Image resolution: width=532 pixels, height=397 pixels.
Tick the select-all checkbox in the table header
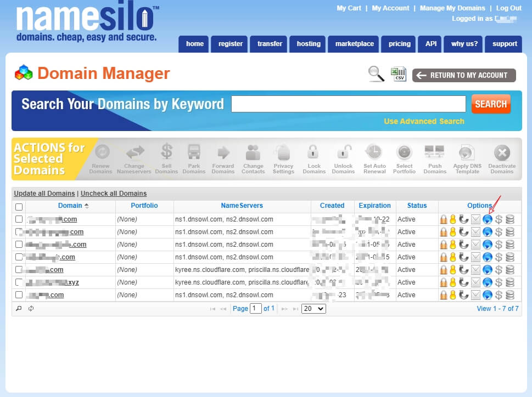[x=19, y=207]
